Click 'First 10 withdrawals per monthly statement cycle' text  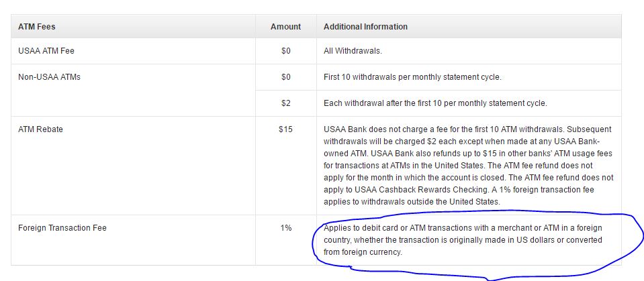[x=412, y=76]
